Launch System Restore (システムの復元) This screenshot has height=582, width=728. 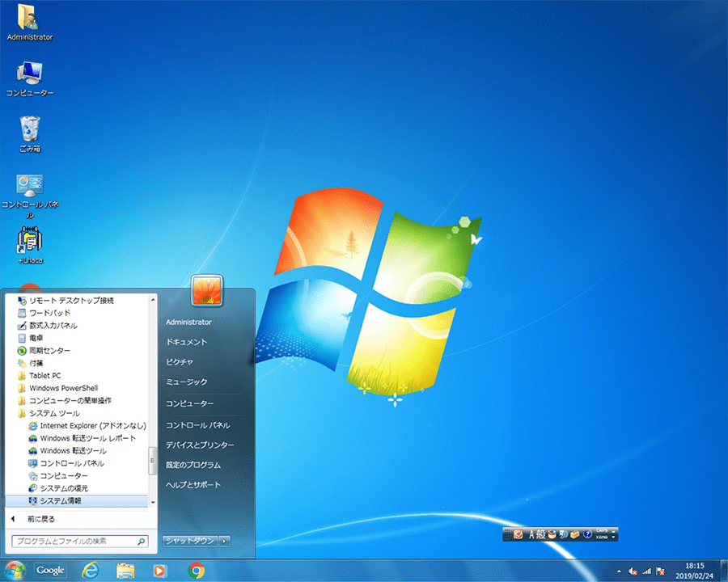(64, 488)
